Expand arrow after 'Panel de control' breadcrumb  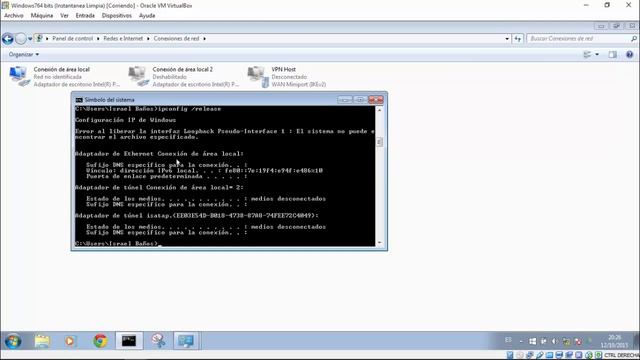point(98,38)
